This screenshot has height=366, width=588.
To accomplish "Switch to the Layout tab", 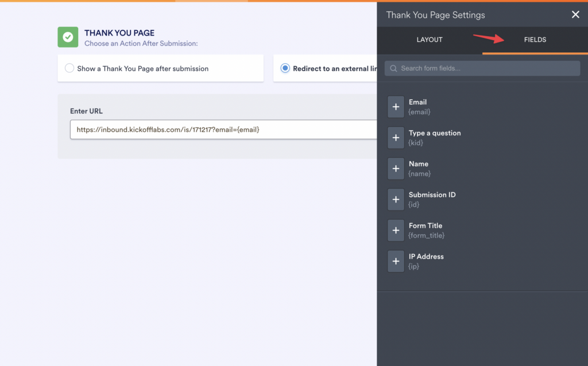I will coord(430,40).
